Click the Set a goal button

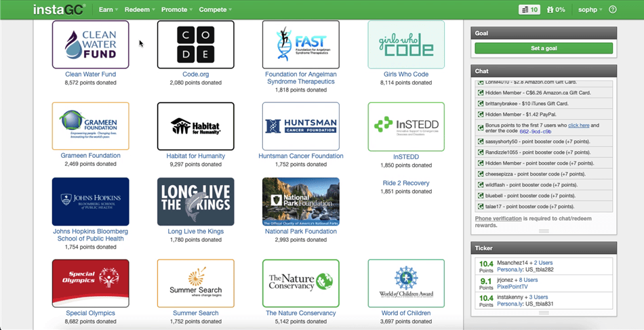click(x=544, y=48)
